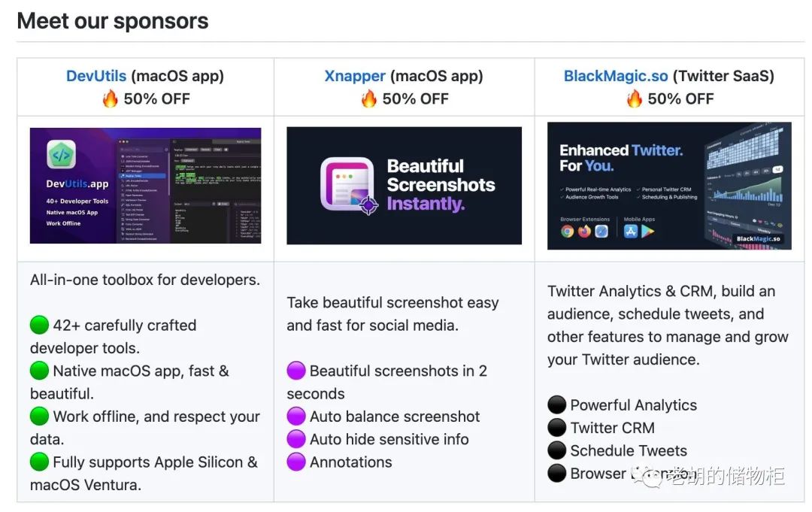Click the fire emoji under DevUtils
Viewport: 812px width, 512px height.
click(x=111, y=98)
